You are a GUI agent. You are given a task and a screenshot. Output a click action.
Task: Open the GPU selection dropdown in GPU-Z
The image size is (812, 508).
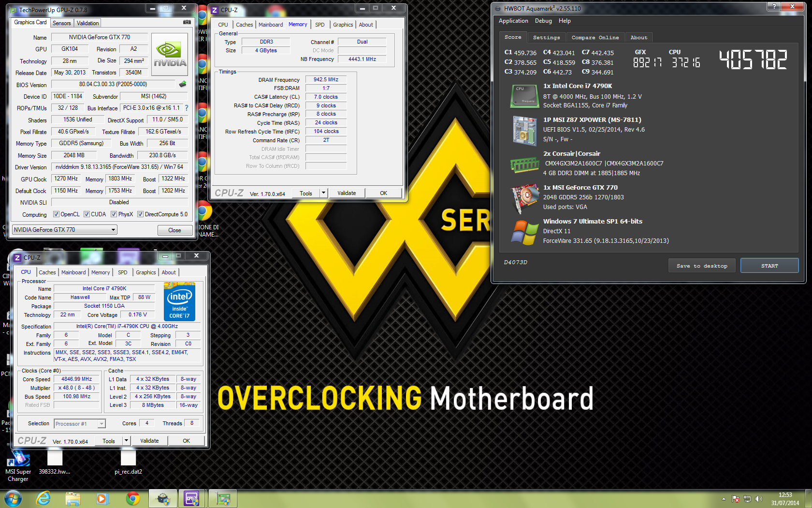point(65,230)
